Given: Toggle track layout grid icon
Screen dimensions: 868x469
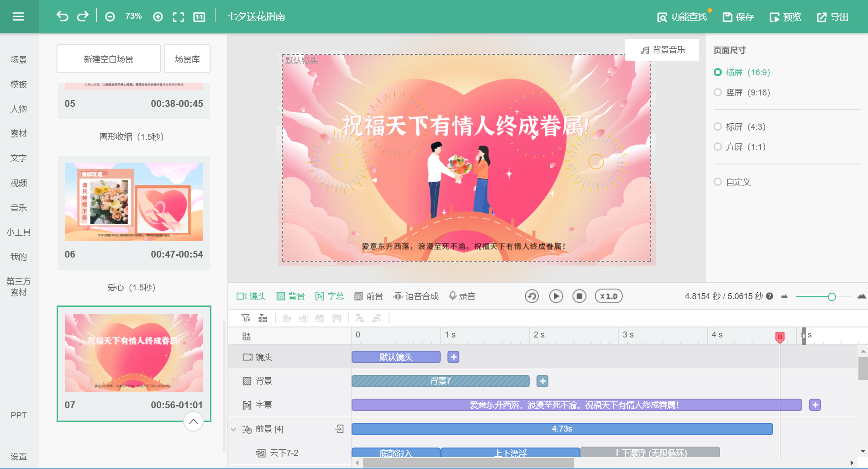Looking at the screenshot, I should [x=247, y=337].
